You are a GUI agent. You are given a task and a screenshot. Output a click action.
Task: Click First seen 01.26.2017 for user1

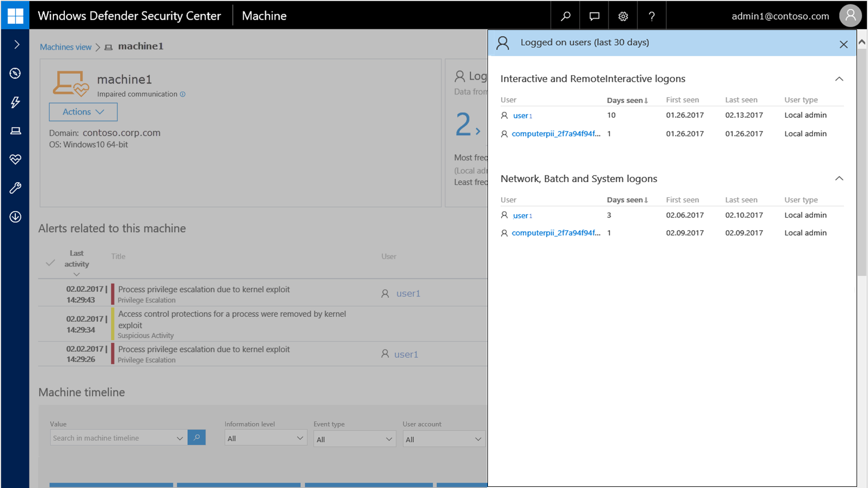(685, 115)
